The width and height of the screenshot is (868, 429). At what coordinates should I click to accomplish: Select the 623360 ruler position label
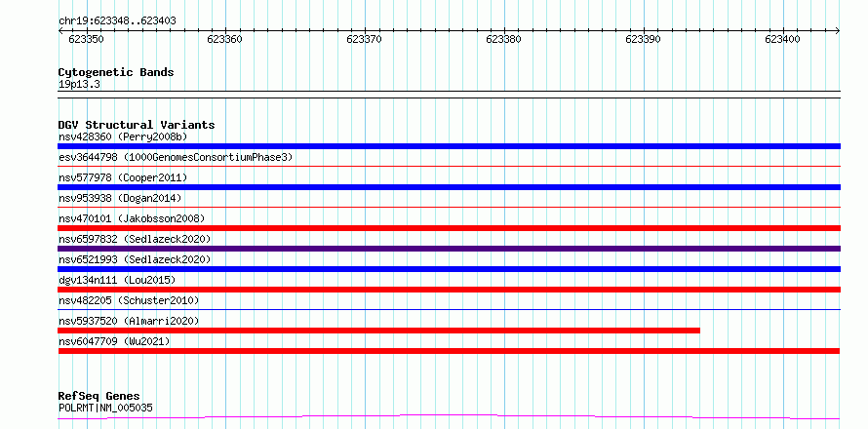coord(224,39)
